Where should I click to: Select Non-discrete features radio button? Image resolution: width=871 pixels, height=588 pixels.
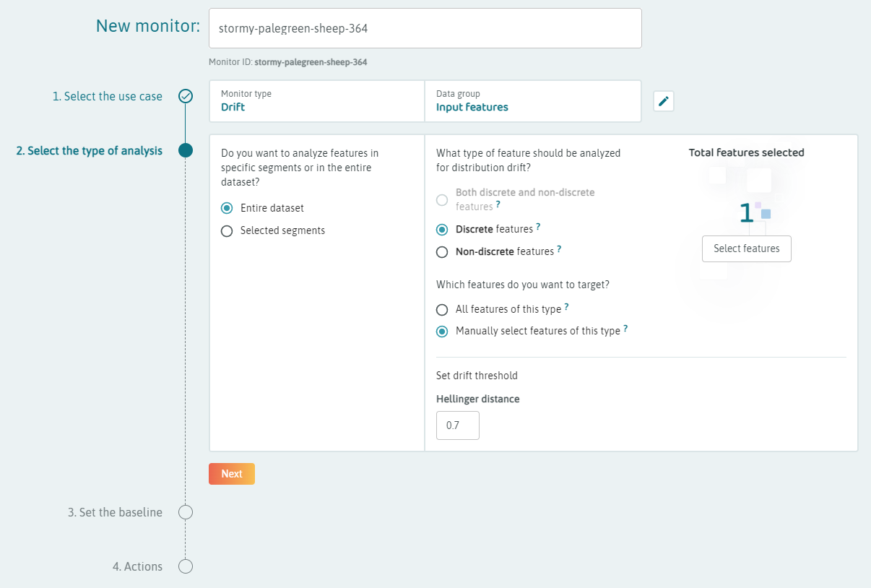(442, 252)
